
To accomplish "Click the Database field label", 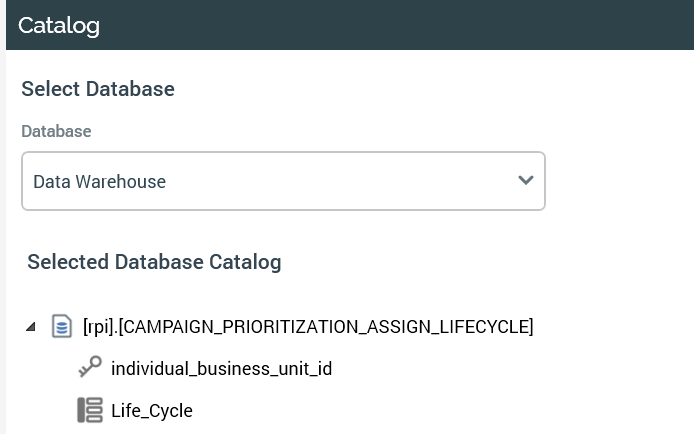I will pyautogui.click(x=56, y=131).
